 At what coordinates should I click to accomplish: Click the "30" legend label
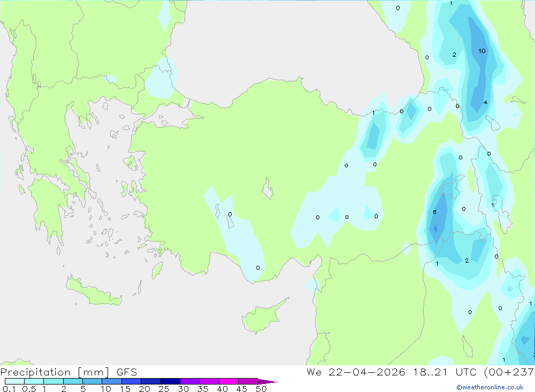tap(183, 389)
